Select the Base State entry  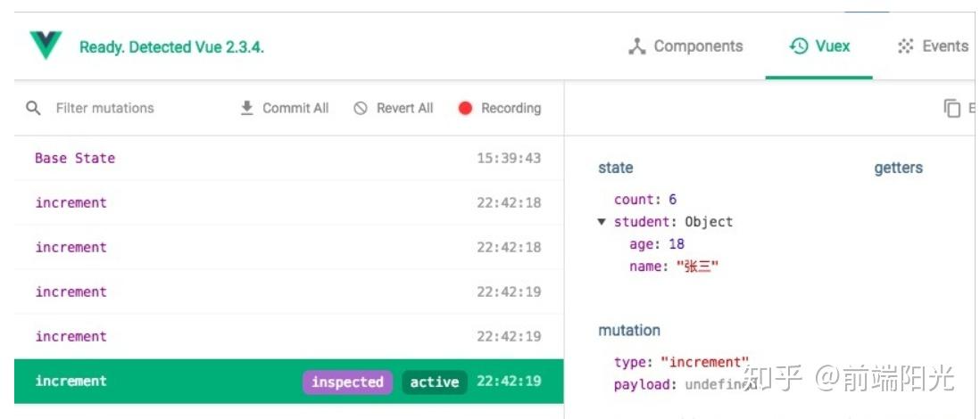pos(75,158)
